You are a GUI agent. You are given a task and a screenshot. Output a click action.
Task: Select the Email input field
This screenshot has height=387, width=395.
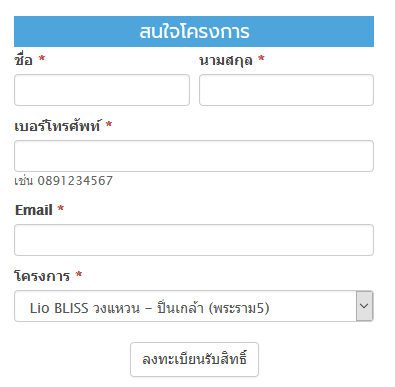tap(194, 240)
